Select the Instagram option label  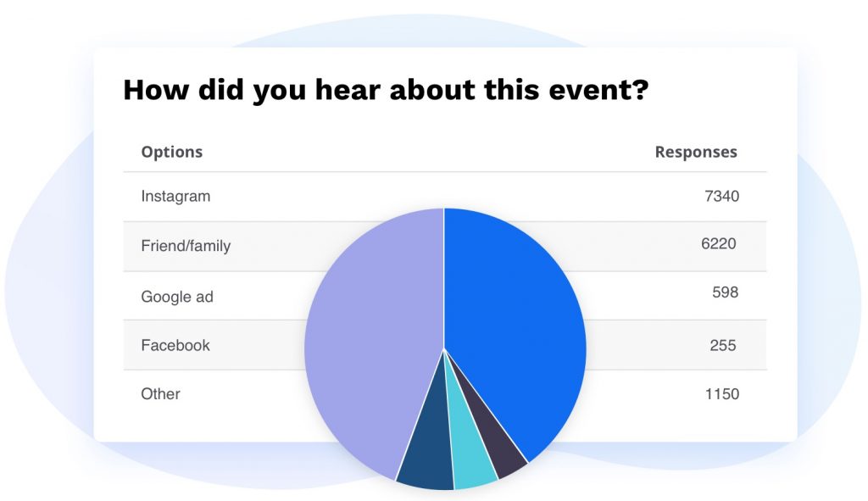click(x=175, y=197)
